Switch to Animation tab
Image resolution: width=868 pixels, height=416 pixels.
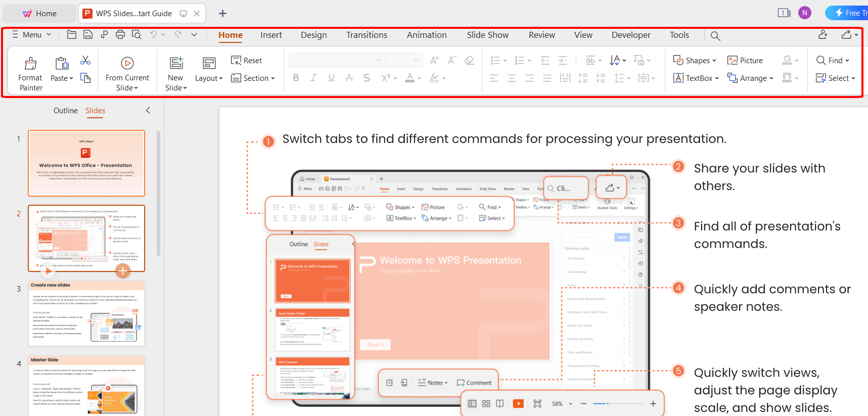click(x=427, y=35)
